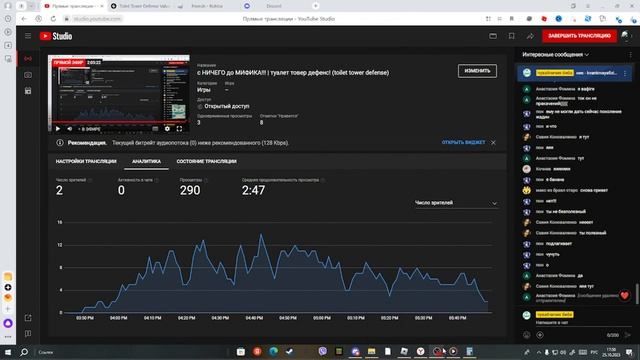
Task: Switch to НАСТРОЙКИ ТРАНСЛЯЦИИ tab
Action: click(x=86, y=161)
